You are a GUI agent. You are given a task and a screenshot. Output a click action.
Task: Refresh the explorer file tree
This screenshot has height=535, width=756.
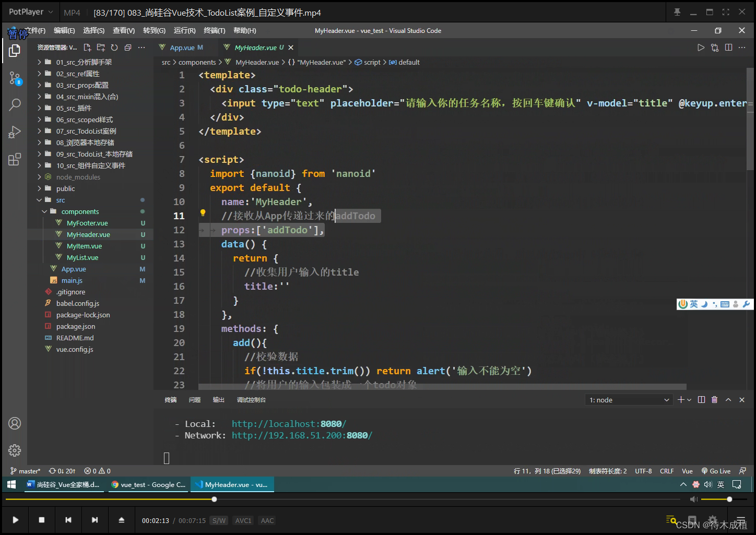(114, 47)
